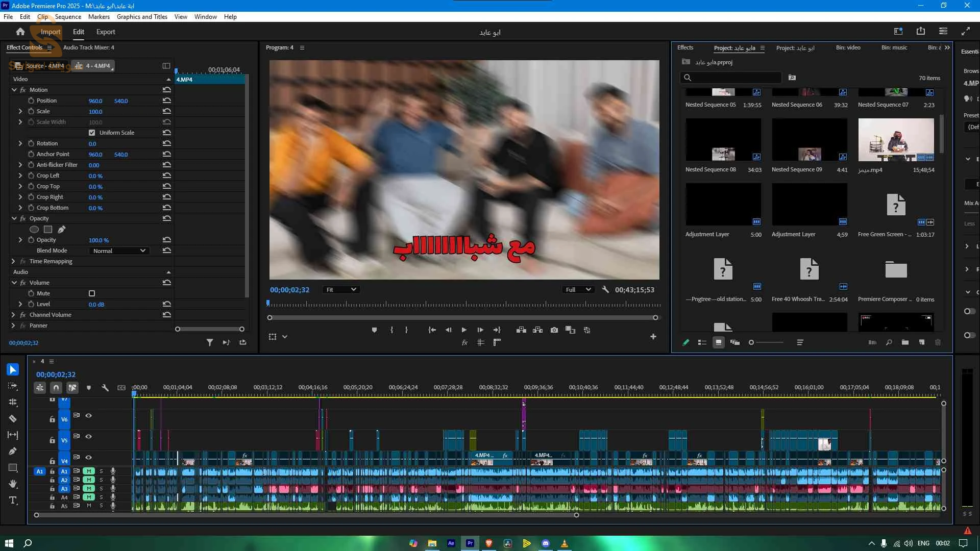Select the Pen tool in the tools panel
This screenshot has width=980, height=551.
tap(13, 451)
